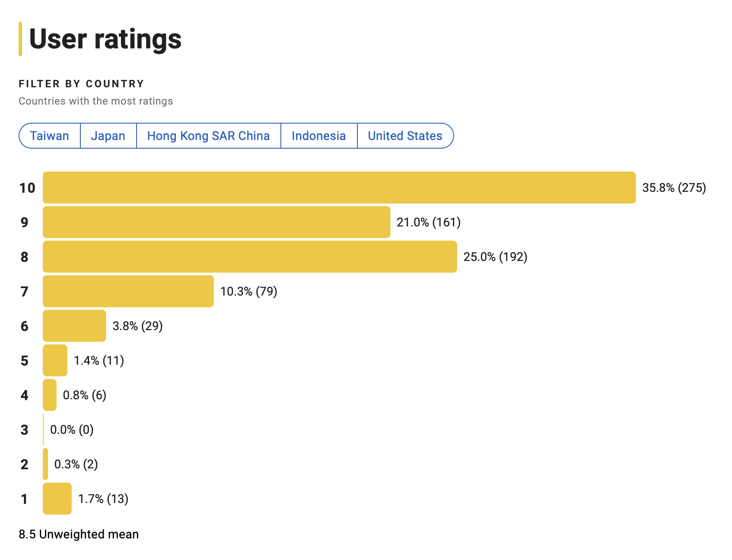Click the 8.5 Unweighted mean text
732x560 pixels.
pyautogui.click(x=78, y=534)
